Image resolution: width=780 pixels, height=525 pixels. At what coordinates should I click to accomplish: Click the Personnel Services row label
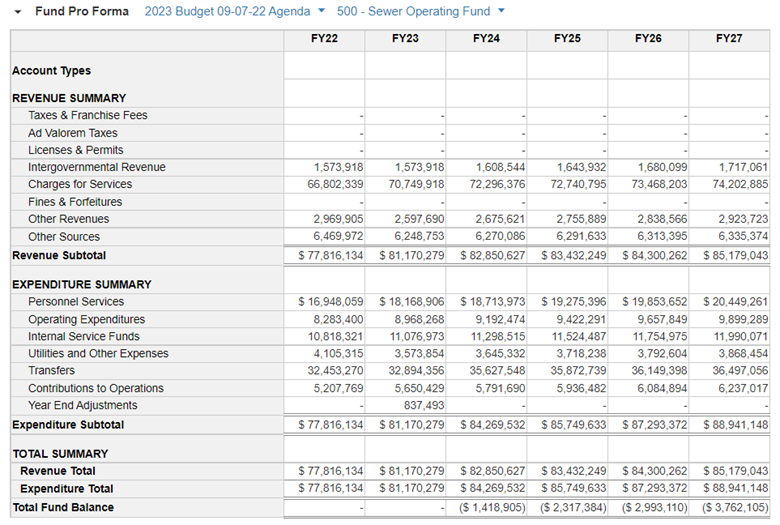click(x=76, y=302)
